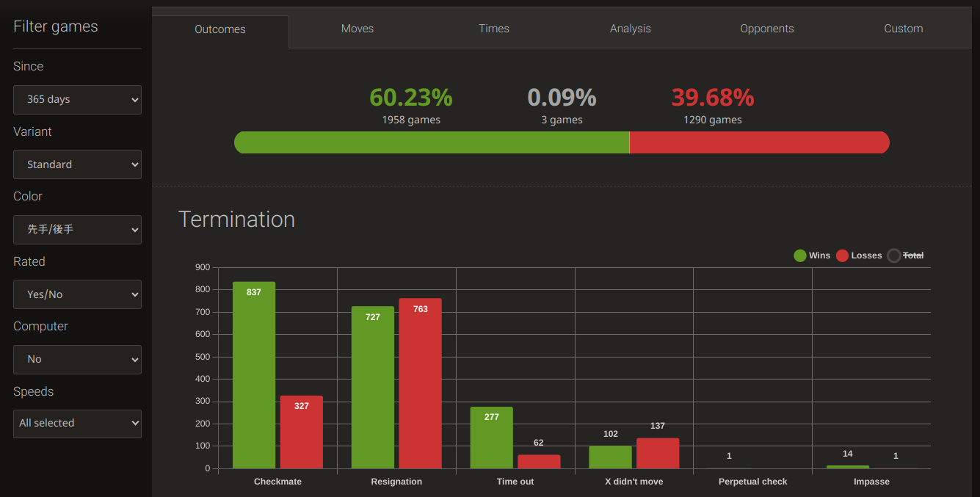The height and width of the screenshot is (497, 980).
Task: Toggle the Losses legend red circle
Action: tap(842, 255)
